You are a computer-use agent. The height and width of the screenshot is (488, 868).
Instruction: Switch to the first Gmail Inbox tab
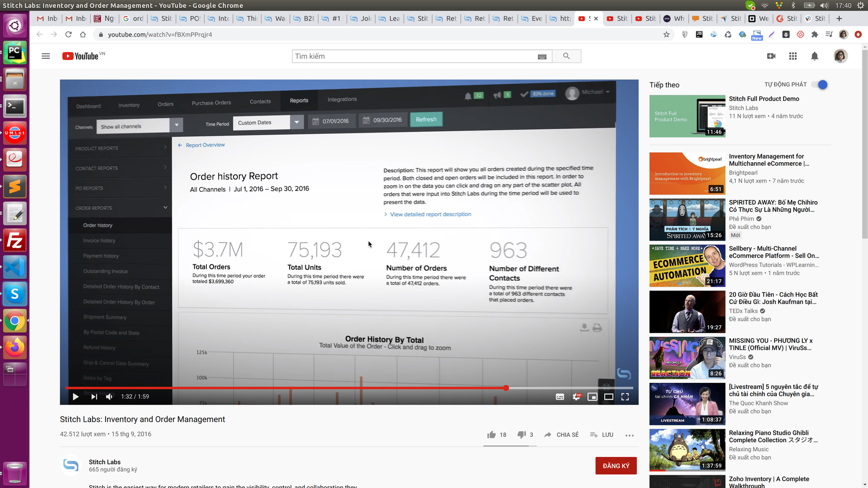[47, 19]
